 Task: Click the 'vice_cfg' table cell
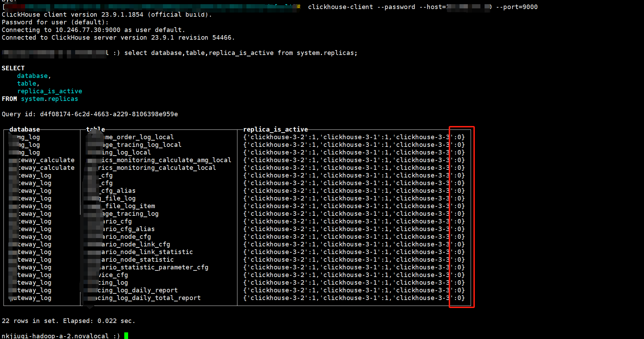[x=113, y=275]
